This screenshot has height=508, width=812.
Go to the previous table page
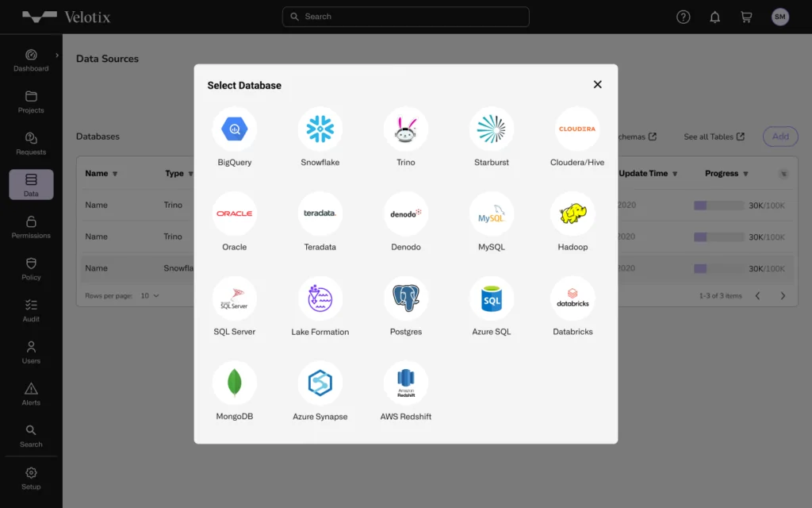757,296
